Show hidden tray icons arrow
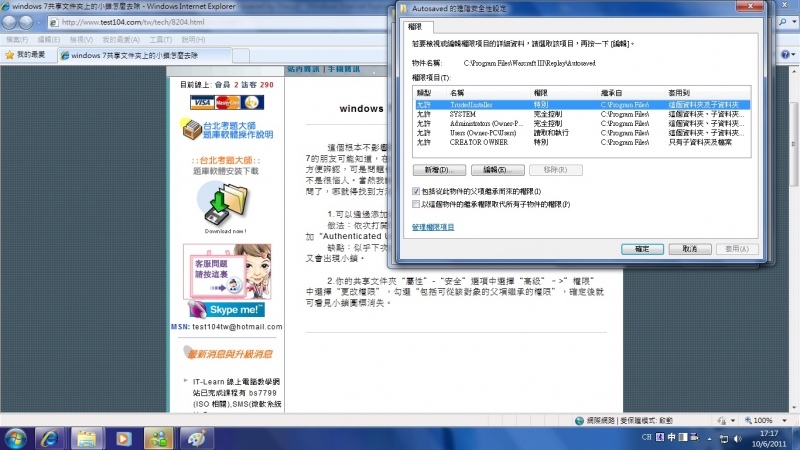Viewport: 800px width, 450px height. pyautogui.click(x=709, y=439)
